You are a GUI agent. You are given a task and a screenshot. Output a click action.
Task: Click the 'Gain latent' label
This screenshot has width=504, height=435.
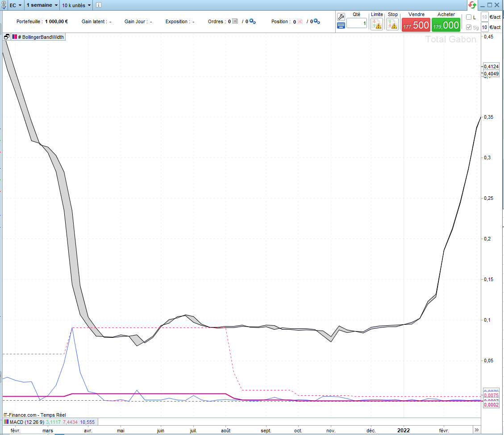click(93, 21)
